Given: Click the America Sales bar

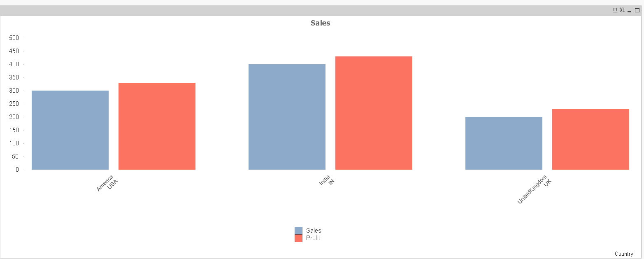Looking at the screenshot, I should [x=70, y=130].
